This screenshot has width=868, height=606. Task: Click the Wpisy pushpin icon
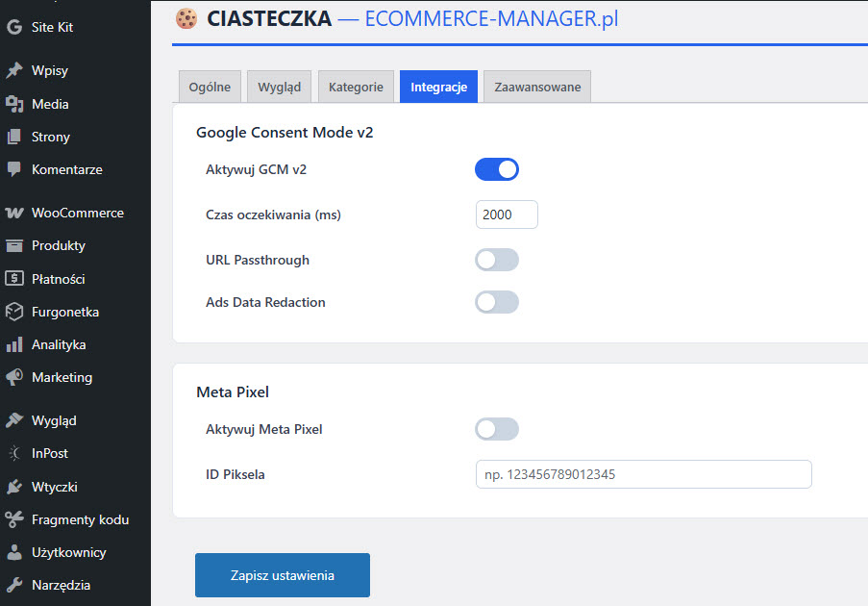[x=14, y=70]
